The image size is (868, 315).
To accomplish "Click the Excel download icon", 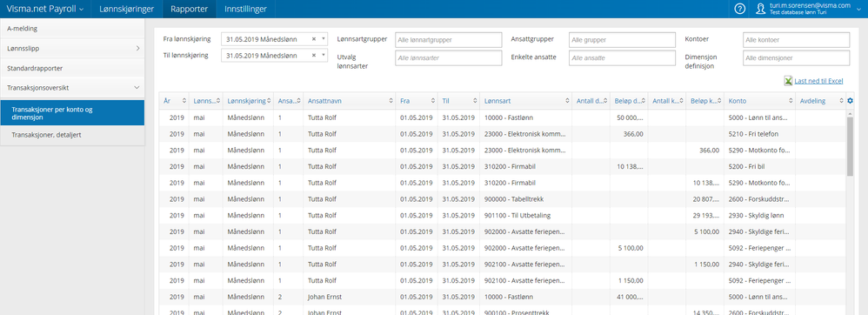I will click(788, 82).
